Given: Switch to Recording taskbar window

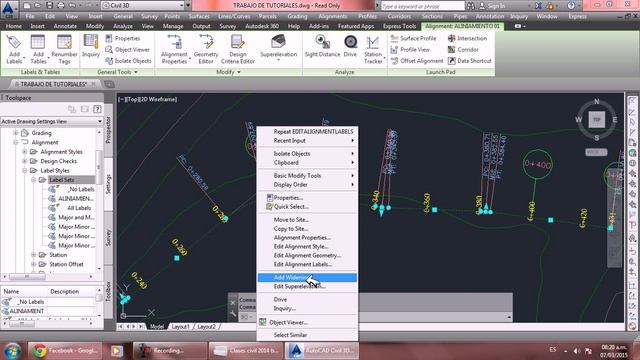Looking at the screenshot, I should [169, 351].
